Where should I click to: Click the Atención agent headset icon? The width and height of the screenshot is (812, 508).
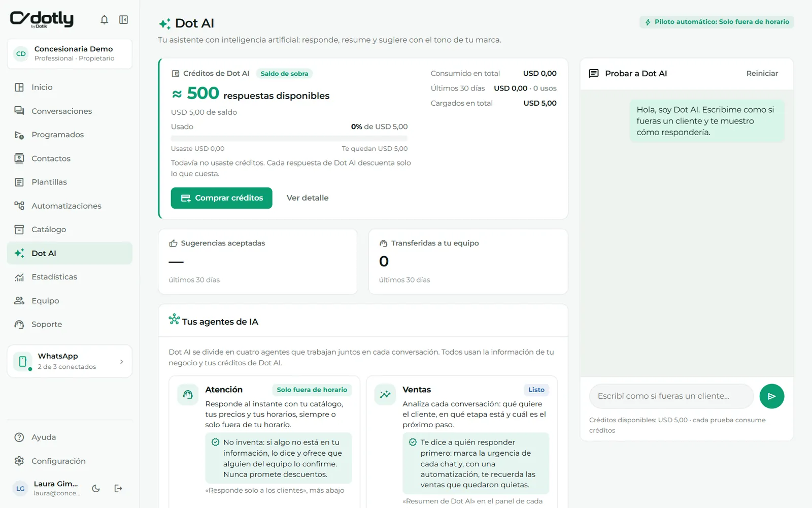click(x=188, y=395)
